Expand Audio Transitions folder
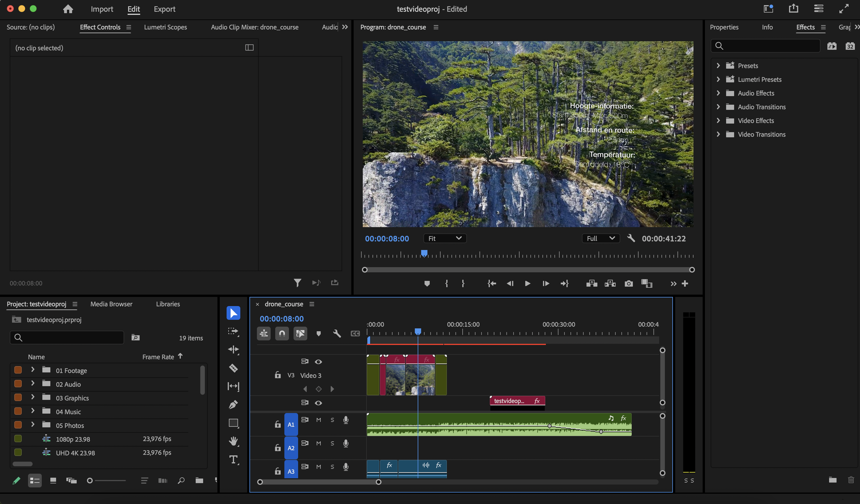Screen dimensions: 860x504 (x=718, y=106)
